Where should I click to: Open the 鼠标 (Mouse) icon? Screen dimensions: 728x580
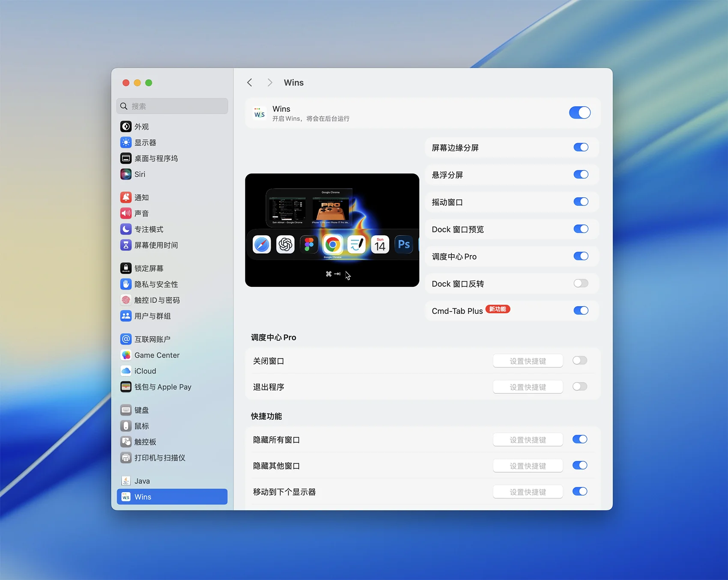pyautogui.click(x=126, y=426)
